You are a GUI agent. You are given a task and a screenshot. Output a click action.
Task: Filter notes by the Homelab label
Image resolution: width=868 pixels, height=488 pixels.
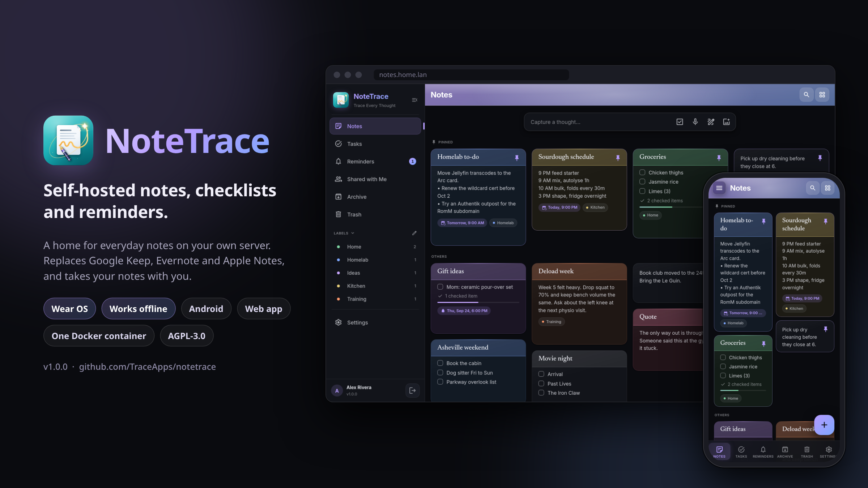pos(375,260)
